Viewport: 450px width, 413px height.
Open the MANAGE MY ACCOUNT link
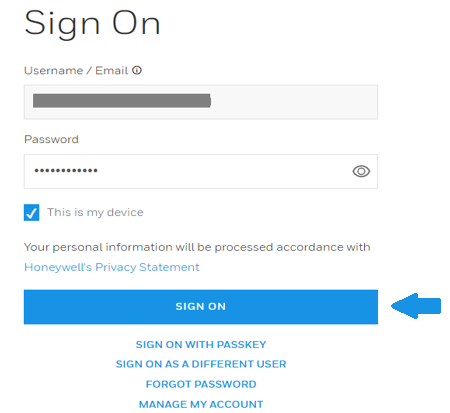point(201,404)
